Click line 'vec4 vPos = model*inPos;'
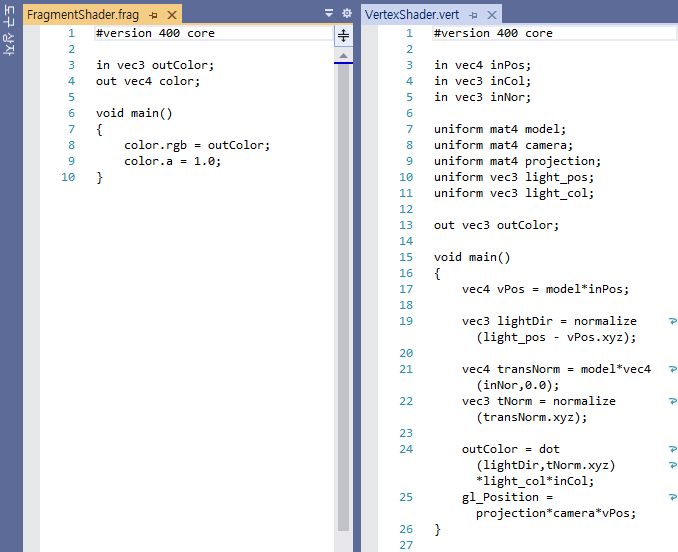 (x=546, y=289)
